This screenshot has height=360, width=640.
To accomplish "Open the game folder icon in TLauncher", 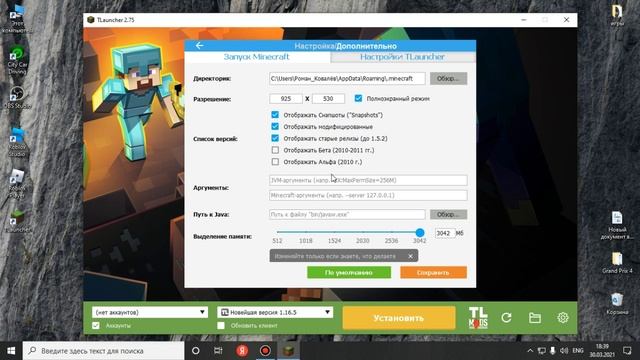I will coord(535,318).
